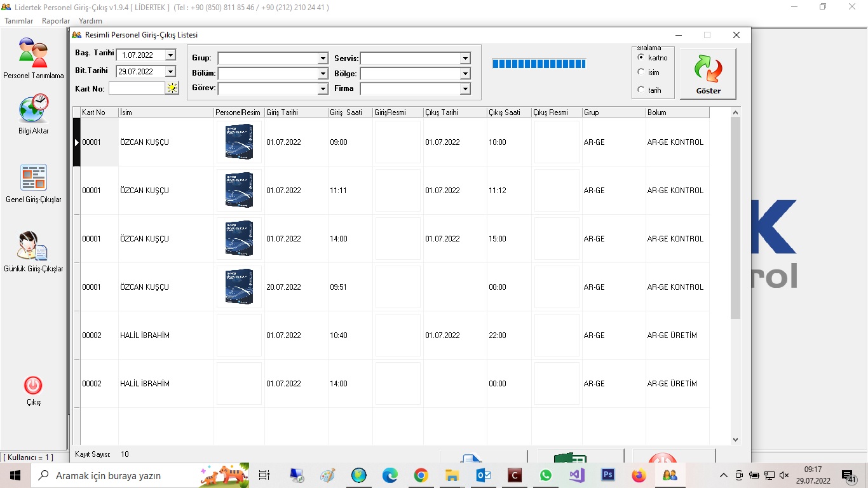This screenshot has height=488, width=868.
Task: Open Günlük Giriş-Çıkışlar icon
Action: point(33,247)
